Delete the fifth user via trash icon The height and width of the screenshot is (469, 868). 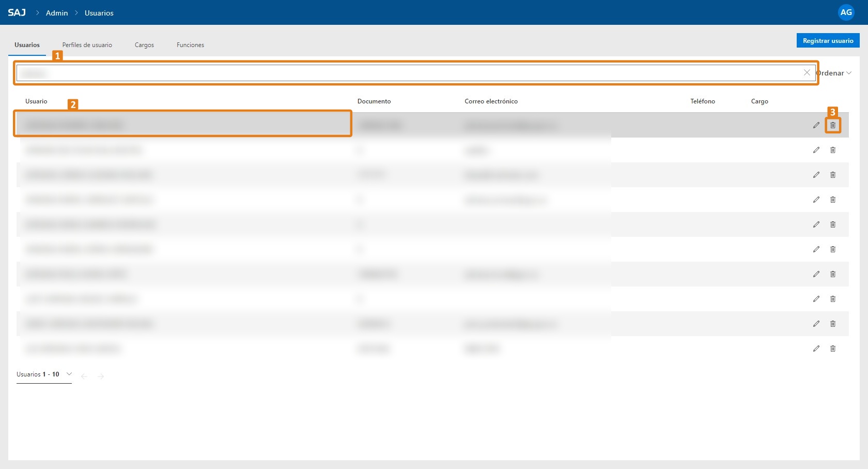click(x=832, y=224)
